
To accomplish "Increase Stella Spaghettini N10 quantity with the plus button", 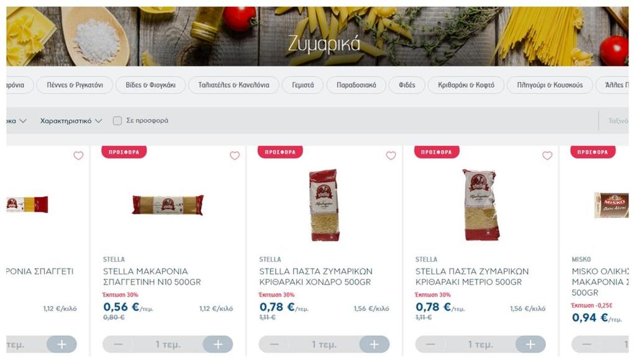I will (x=218, y=344).
